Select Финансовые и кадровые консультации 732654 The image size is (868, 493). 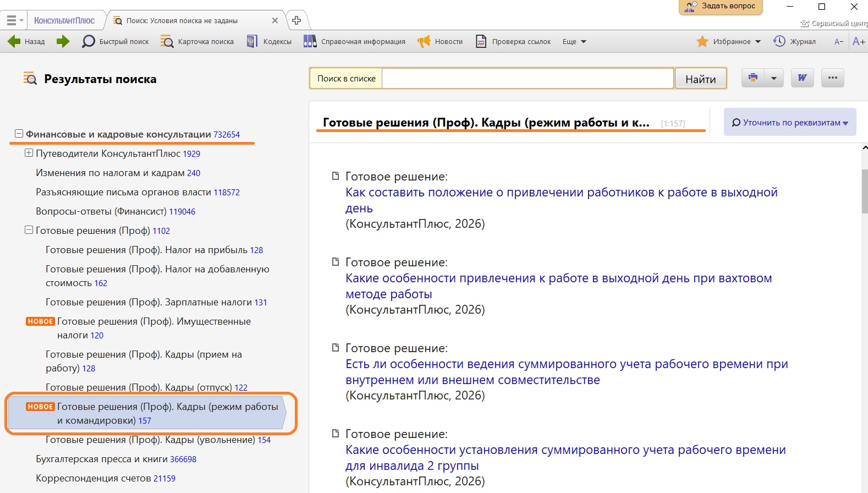[x=133, y=134]
